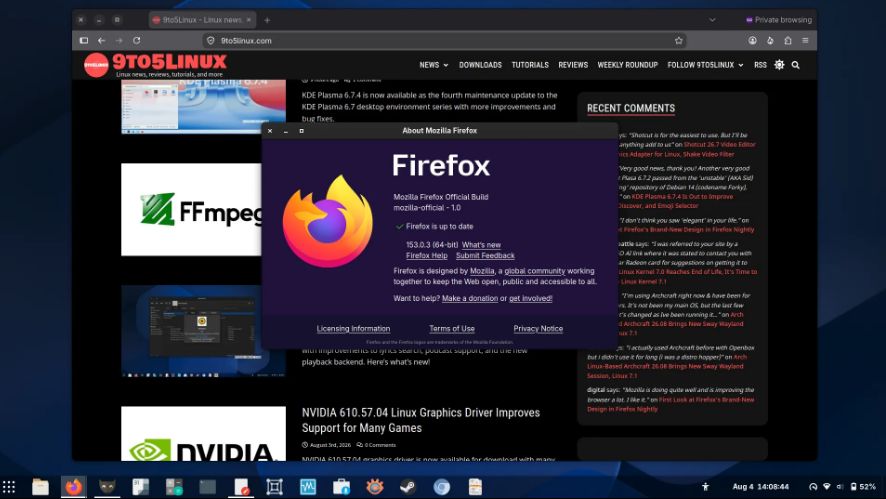Click the Firefox icon in taskbar
886x499 pixels.
[73, 487]
